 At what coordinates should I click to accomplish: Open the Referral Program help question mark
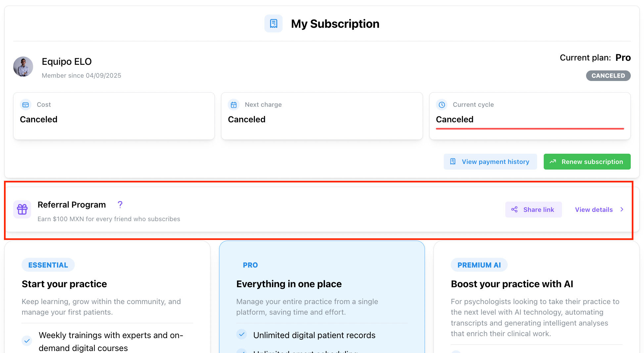point(120,205)
